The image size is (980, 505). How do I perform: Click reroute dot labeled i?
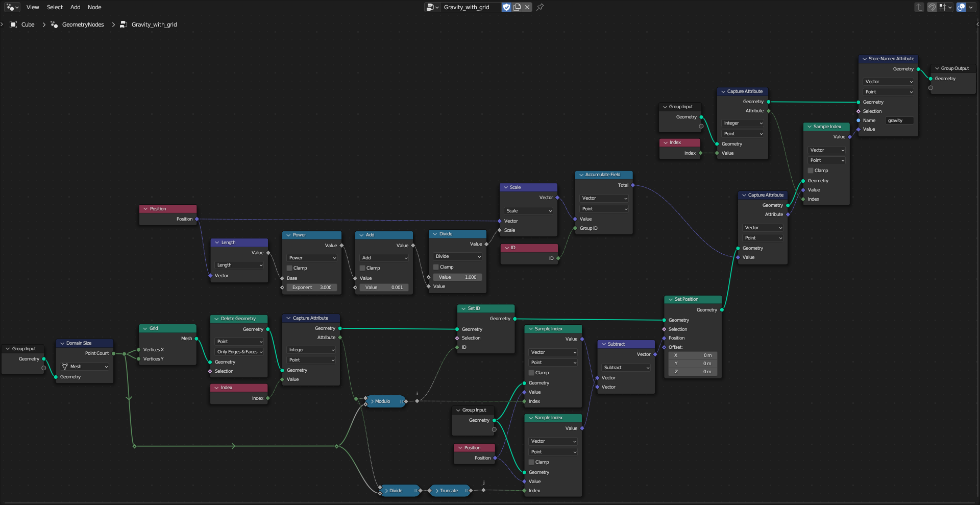(x=417, y=401)
